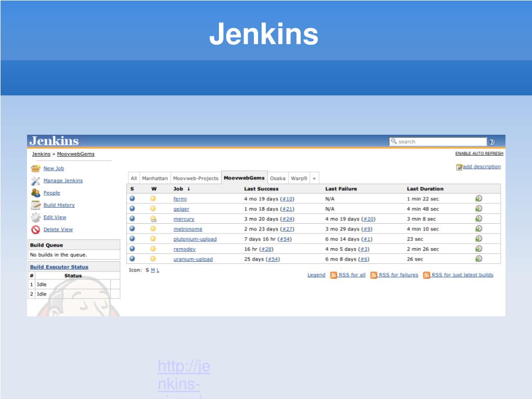Screen dimensions: 532x399
Task: Schedule a build for remodev
Action: pos(479,248)
